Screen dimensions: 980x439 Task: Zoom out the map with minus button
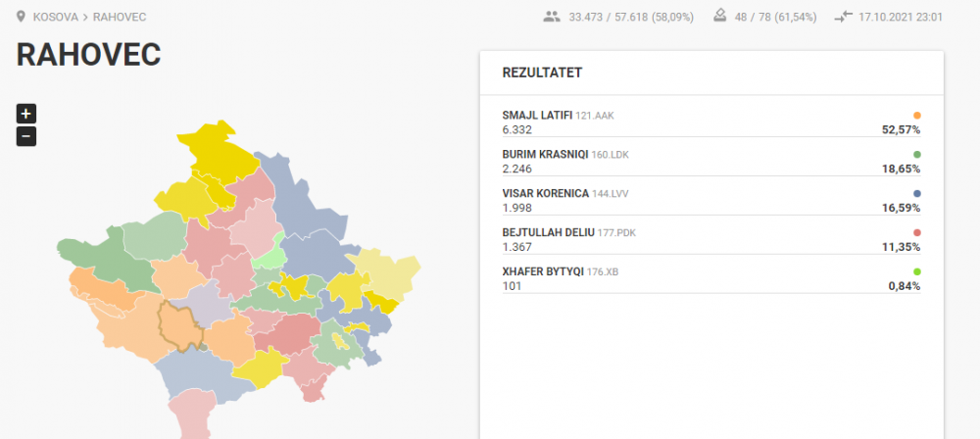tap(26, 136)
